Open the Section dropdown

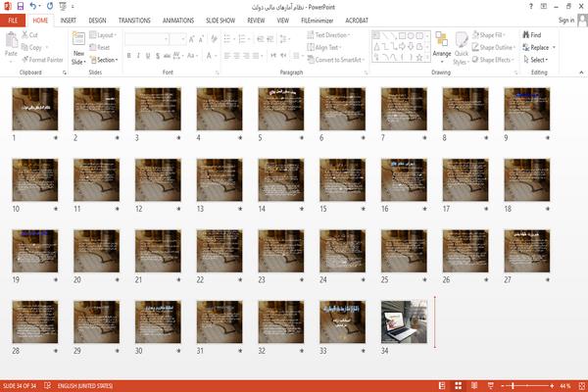[104, 60]
